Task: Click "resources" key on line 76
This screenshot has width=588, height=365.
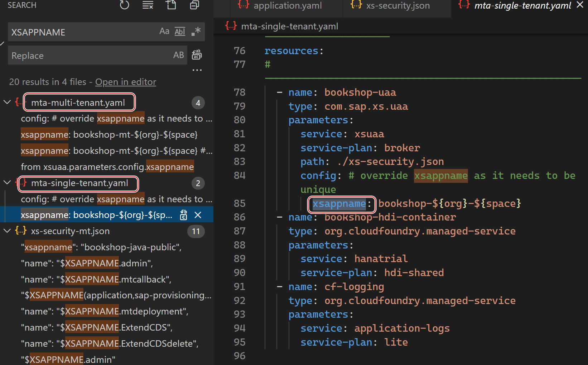Action: click(x=291, y=51)
